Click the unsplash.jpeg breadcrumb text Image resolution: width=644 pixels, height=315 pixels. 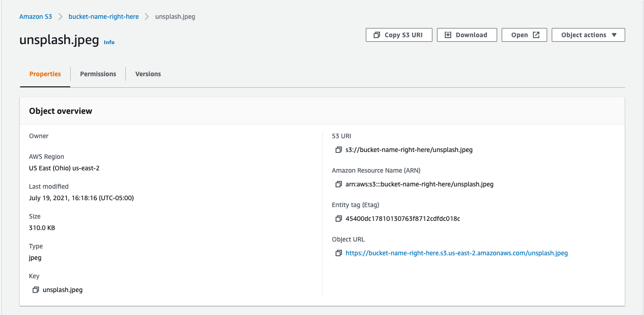coord(175,17)
